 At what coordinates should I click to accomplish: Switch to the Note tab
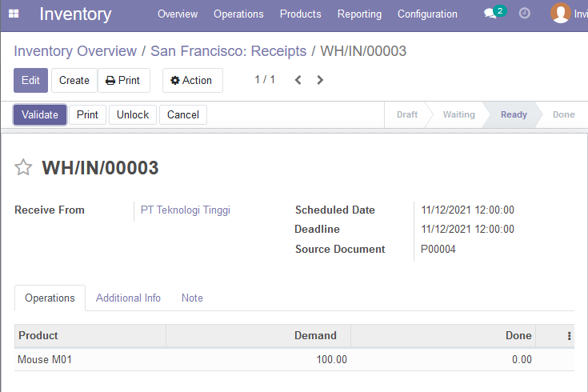coord(192,298)
